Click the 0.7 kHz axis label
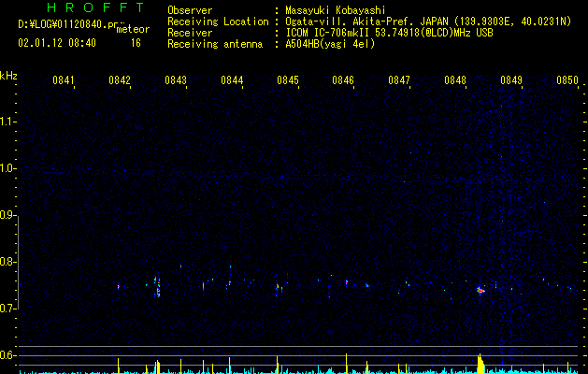Screen dimensions: 588x374 tap(7, 309)
